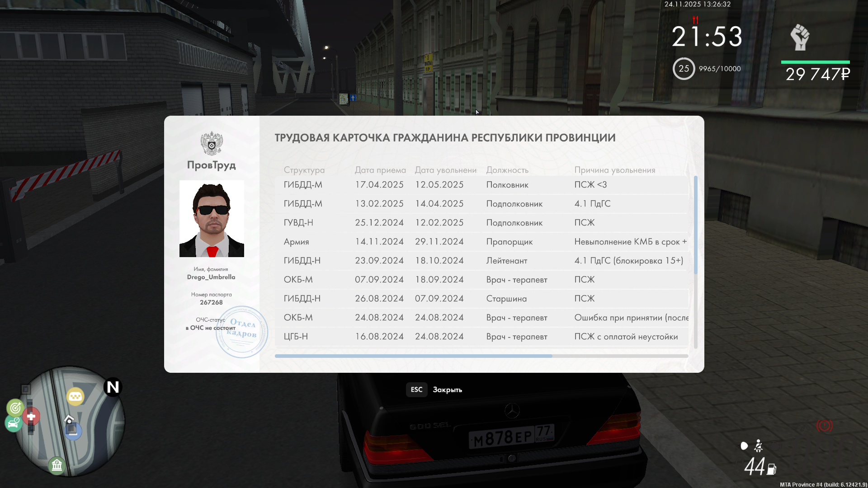The image size is (868, 488).
Task: Click the N compass badge on minimap
Action: coord(113,387)
